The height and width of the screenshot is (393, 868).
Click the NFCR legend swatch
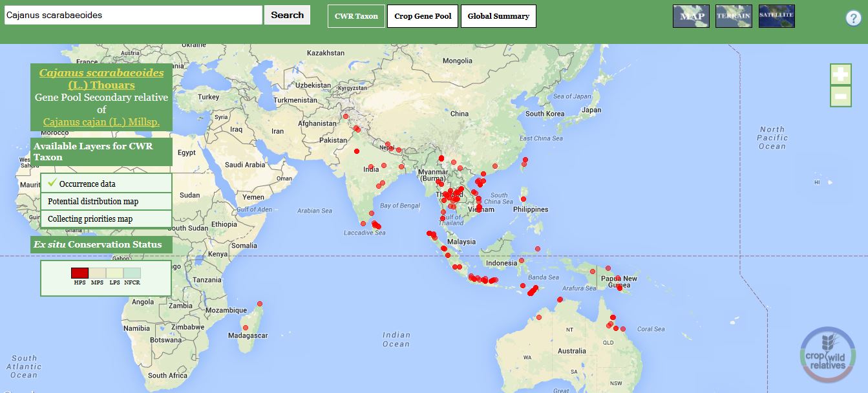132,273
